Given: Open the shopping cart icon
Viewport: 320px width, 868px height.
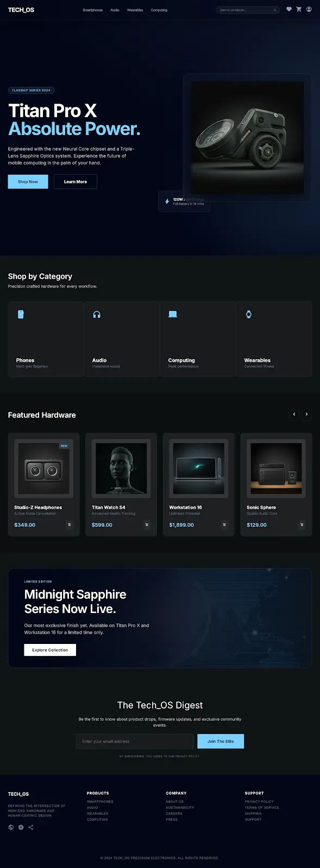Looking at the screenshot, I should 299,9.
